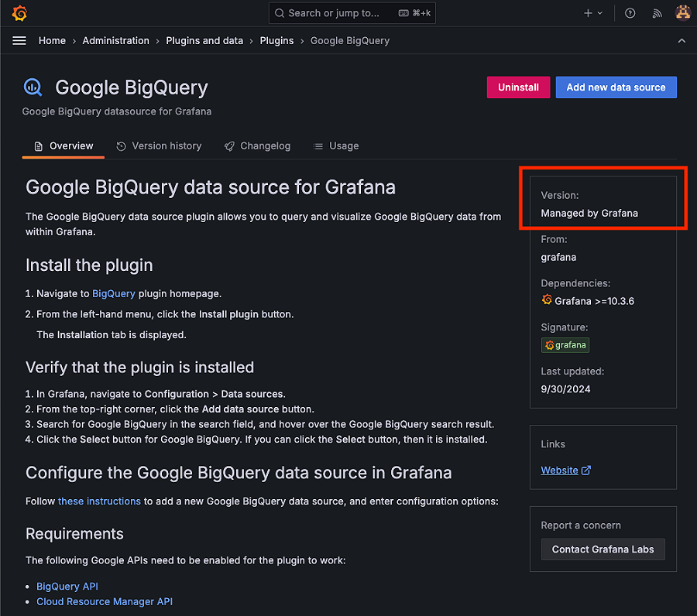Click the grafana signature badge
The height and width of the screenshot is (616, 697).
[565, 345]
